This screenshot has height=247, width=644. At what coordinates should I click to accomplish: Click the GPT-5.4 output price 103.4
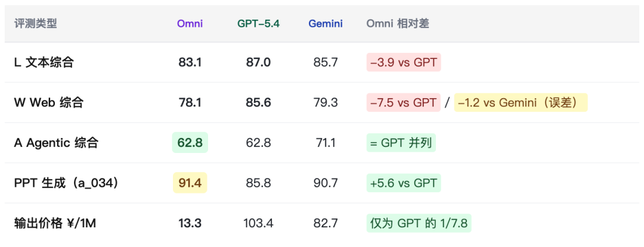pos(258,224)
